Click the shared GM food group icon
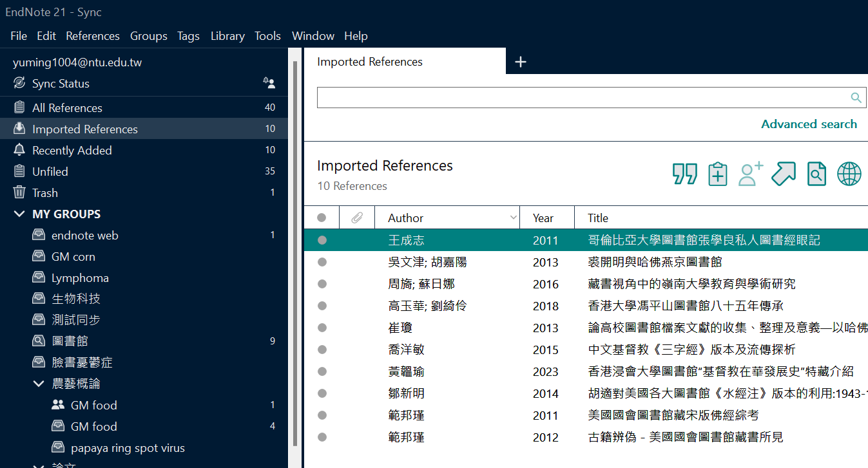868x468 pixels. pyautogui.click(x=58, y=405)
